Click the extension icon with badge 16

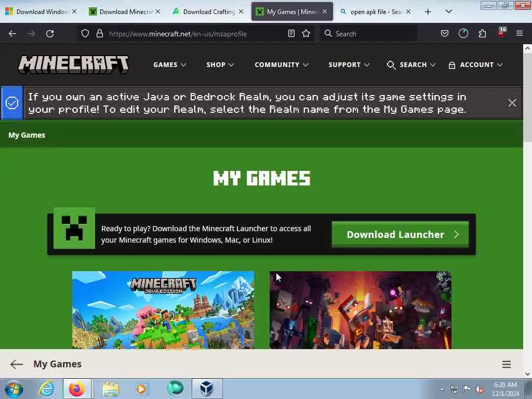[x=501, y=33]
